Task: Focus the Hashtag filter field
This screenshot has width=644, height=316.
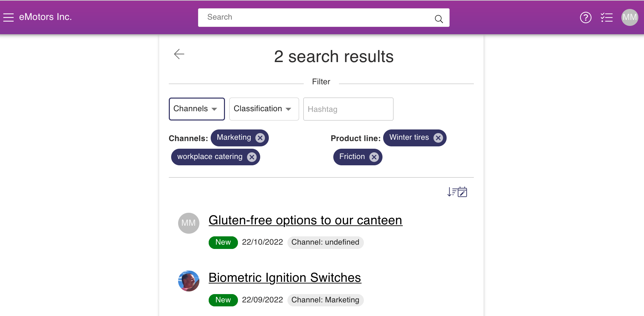Action: coord(348,109)
